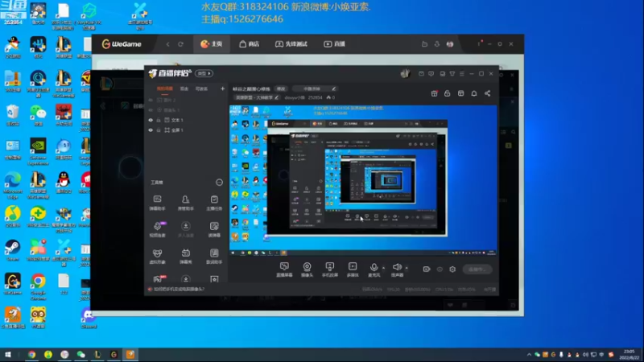
Task: Click the share icon above the preview
Action: point(488,93)
